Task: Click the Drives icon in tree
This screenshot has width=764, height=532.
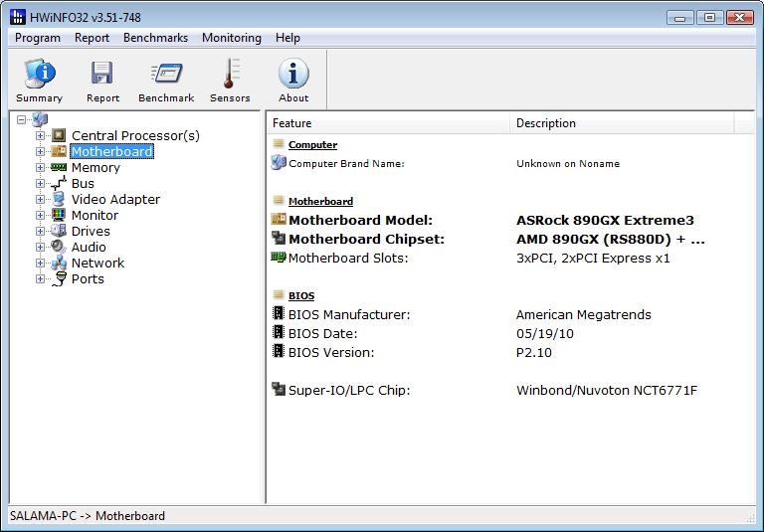Action: click(59, 231)
